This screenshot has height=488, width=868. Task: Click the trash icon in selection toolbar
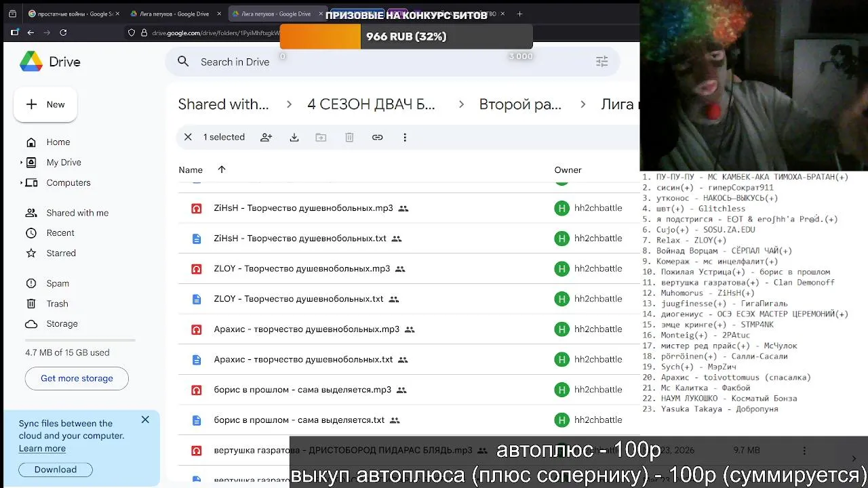349,137
